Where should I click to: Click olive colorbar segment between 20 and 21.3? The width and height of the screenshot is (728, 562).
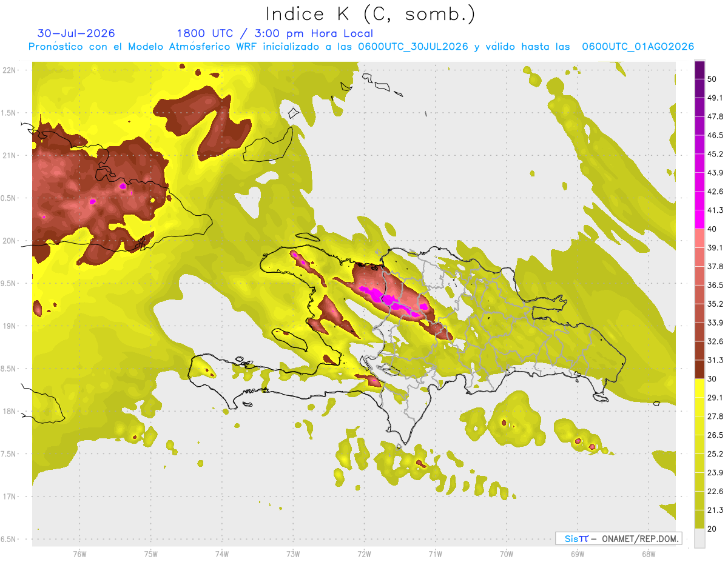click(x=699, y=519)
